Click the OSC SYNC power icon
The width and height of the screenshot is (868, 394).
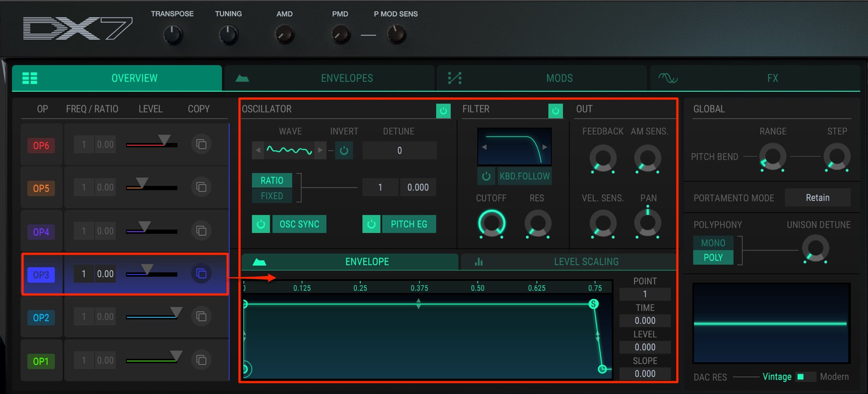261,224
